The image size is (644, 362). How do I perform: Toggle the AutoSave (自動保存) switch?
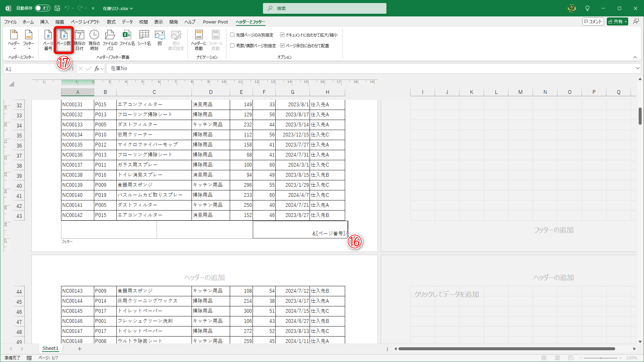pos(43,8)
